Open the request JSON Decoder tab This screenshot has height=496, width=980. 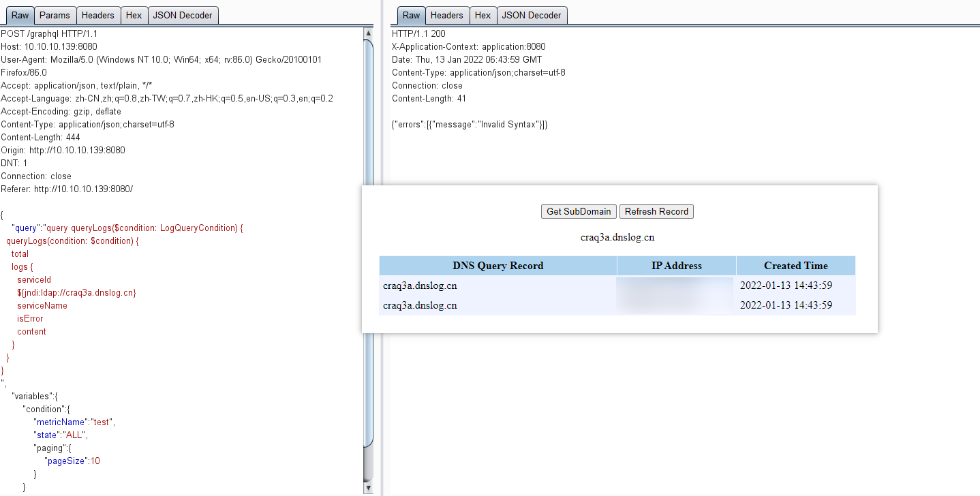coord(183,15)
